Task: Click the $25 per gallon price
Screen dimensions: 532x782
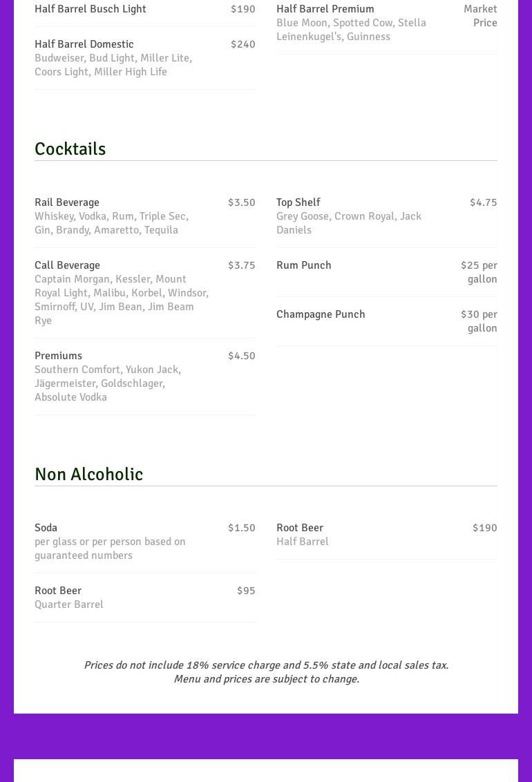Action: [479, 272]
